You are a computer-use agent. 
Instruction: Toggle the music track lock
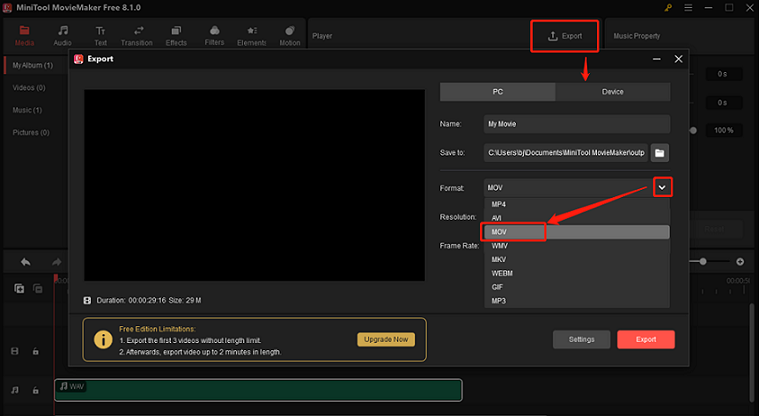pos(35,390)
